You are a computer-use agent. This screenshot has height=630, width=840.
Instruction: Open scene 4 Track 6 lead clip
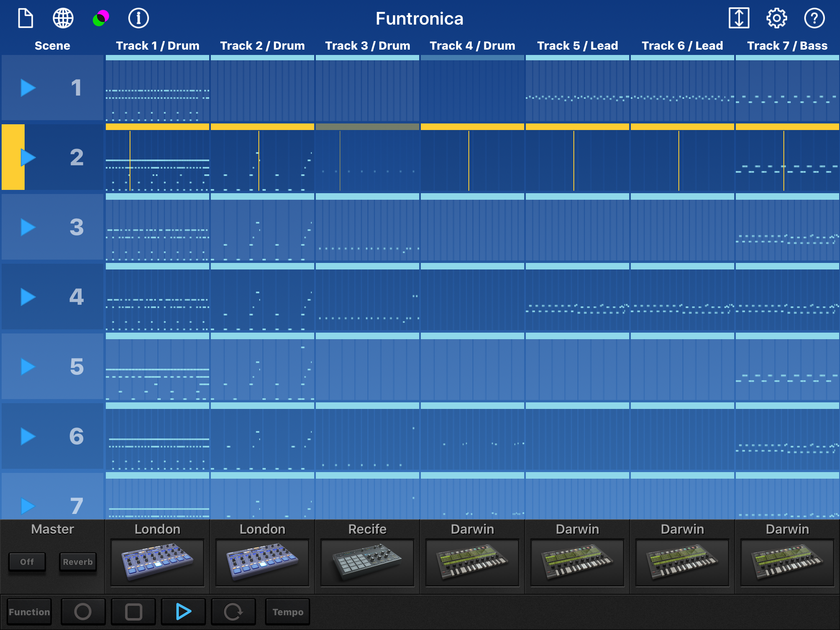pos(682,297)
